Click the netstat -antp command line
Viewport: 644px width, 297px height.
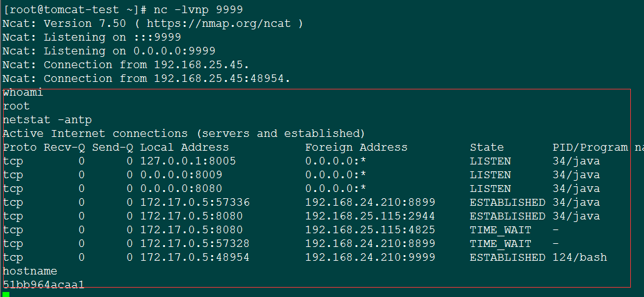(x=47, y=119)
